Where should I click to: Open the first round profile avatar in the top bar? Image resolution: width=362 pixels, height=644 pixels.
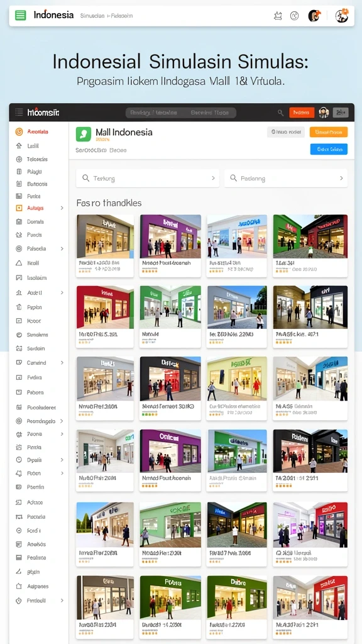314,16
